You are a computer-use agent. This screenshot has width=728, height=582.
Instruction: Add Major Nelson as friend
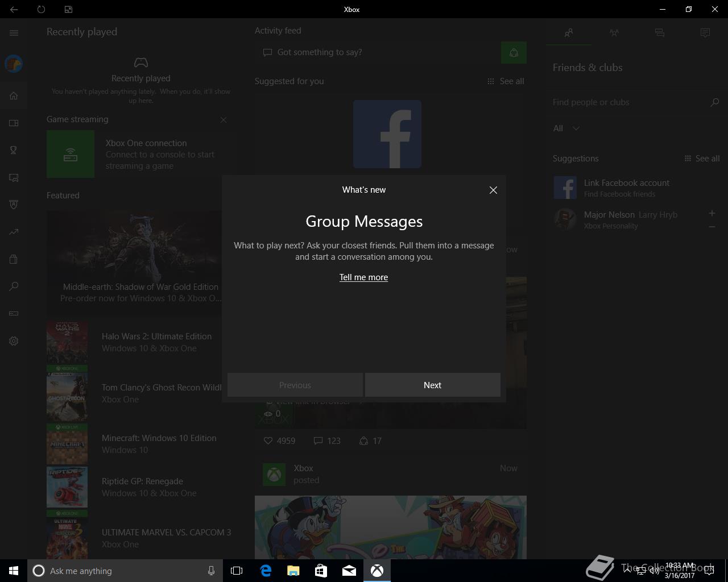point(712,213)
